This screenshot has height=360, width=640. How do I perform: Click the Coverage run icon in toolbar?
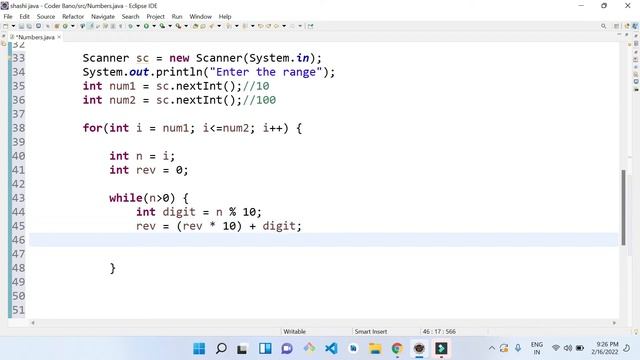(162, 26)
